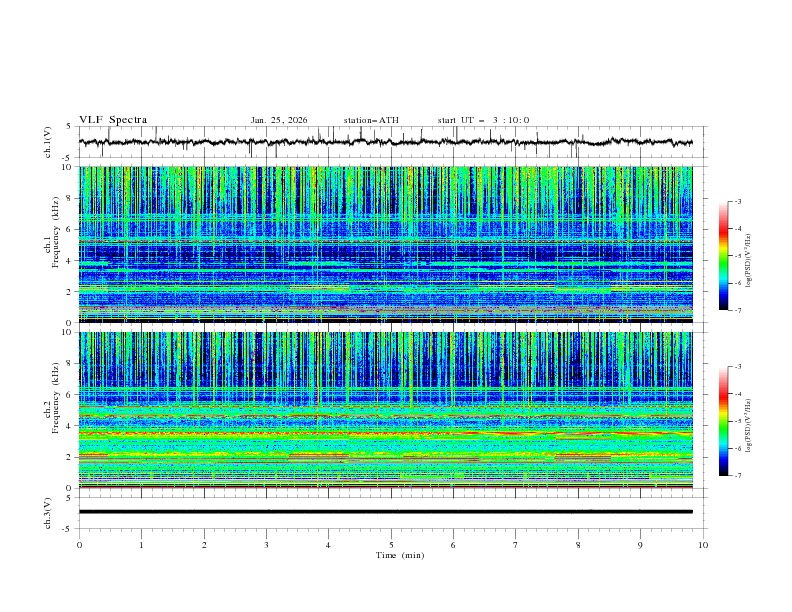Click the station=ATH label

[371, 120]
